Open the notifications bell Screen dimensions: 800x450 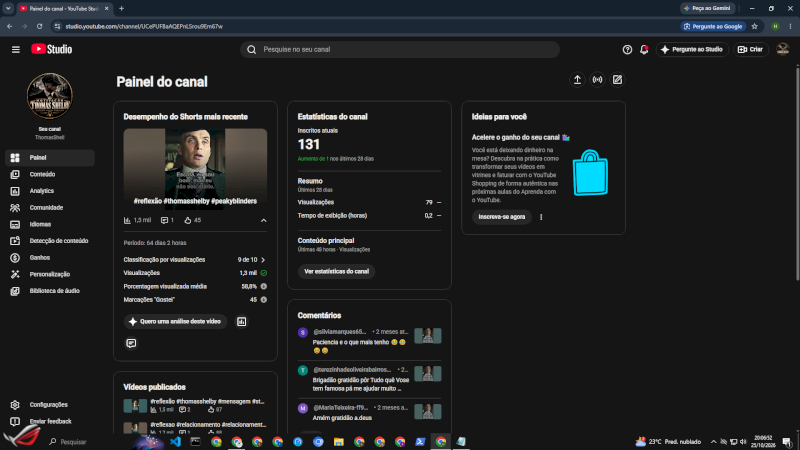pyautogui.click(x=644, y=49)
